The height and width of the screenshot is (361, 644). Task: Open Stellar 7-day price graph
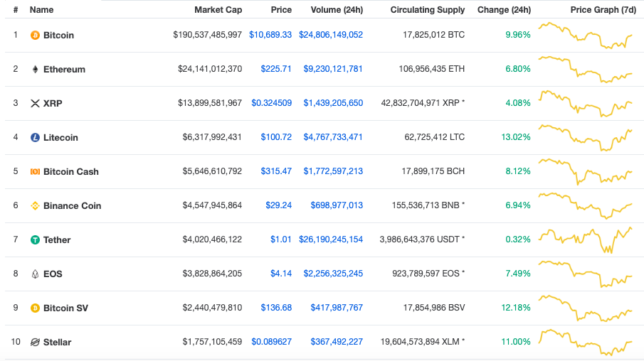(585, 342)
